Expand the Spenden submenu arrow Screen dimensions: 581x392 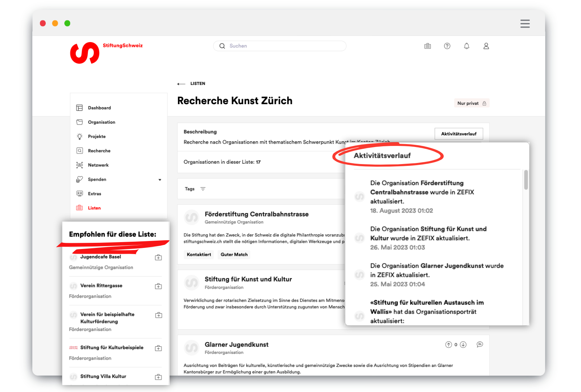pos(160,180)
